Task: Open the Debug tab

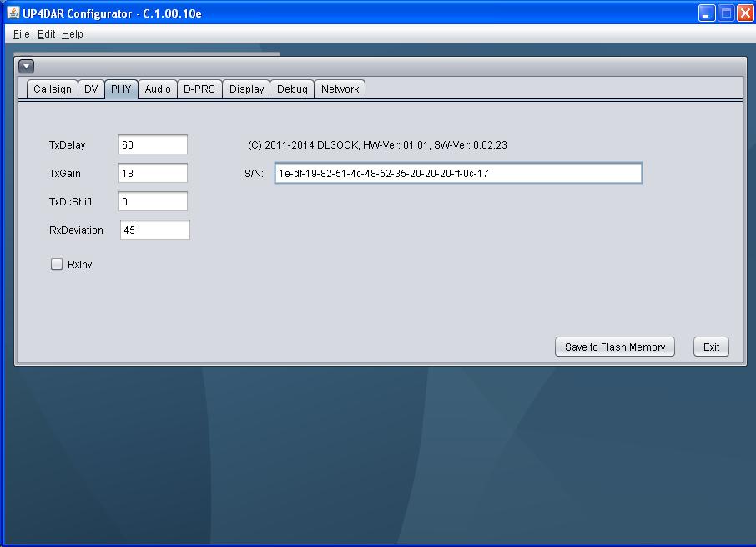Action: tap(292, 89)
